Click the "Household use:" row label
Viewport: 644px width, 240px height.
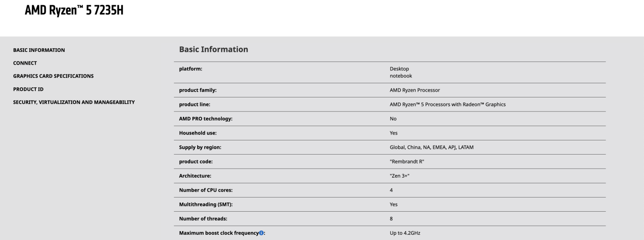[x=198, y=133]
